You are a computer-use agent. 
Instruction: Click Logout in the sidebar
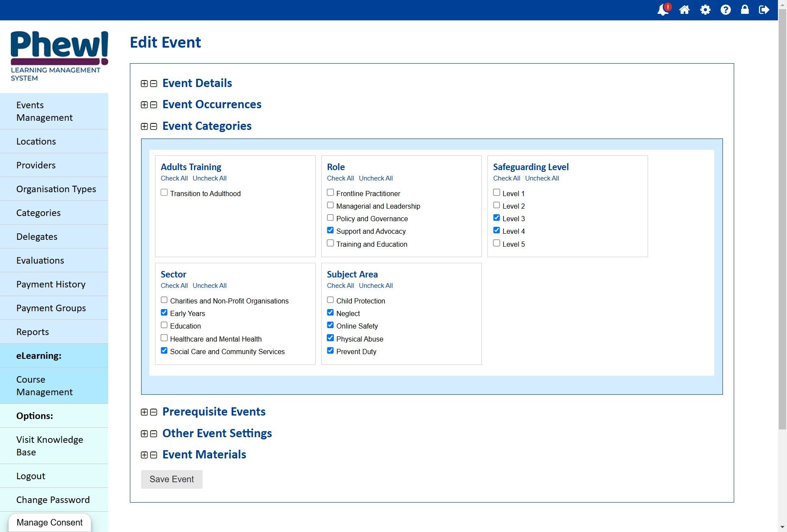tap(54, 476)
